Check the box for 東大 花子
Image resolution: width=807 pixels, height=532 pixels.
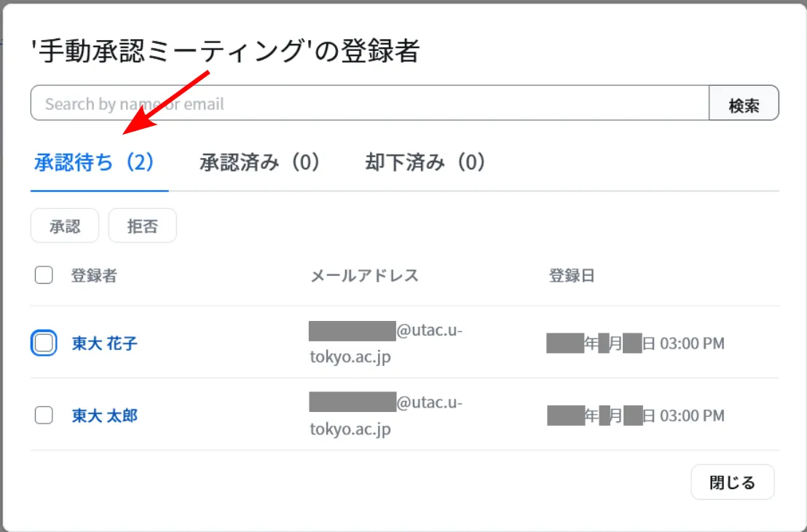44,343
